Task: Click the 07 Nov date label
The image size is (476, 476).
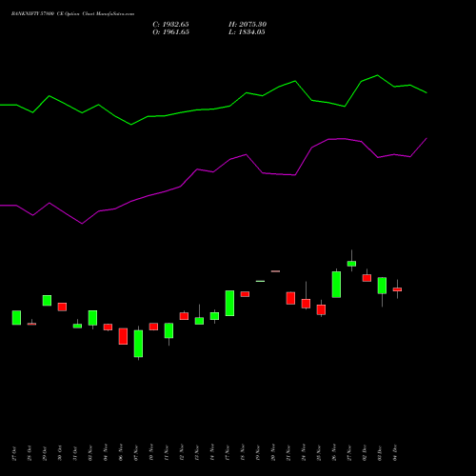Action: point(136,453)
